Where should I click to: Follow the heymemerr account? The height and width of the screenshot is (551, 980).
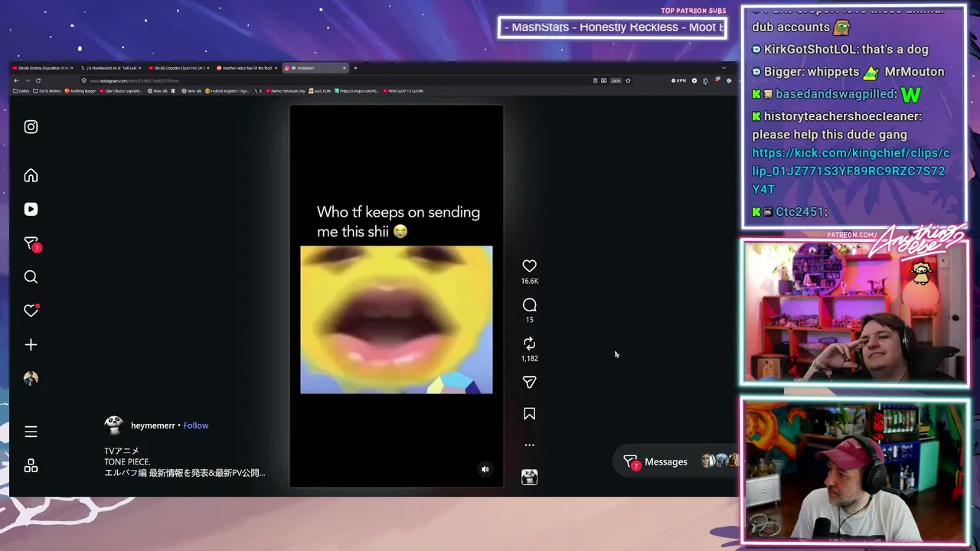click(x=196, y=425)
